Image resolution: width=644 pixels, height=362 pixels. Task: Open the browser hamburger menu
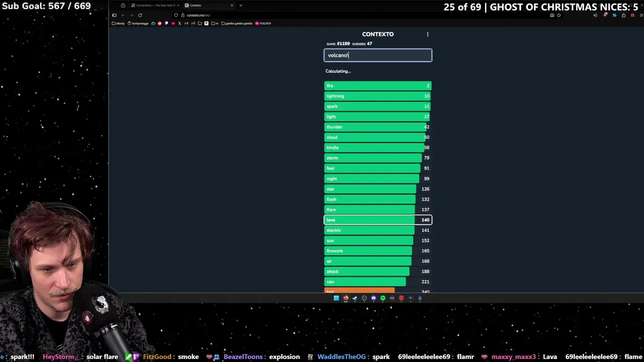pyautogui.click(x=641, y=15)
